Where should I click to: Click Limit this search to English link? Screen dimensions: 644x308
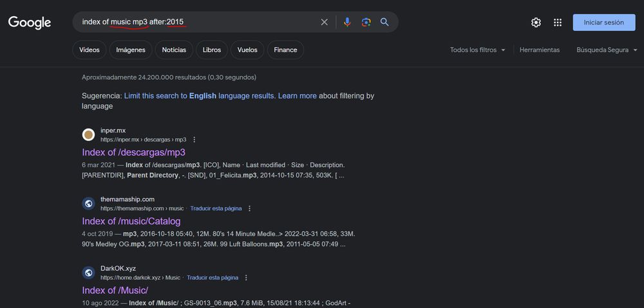point(199,96)
